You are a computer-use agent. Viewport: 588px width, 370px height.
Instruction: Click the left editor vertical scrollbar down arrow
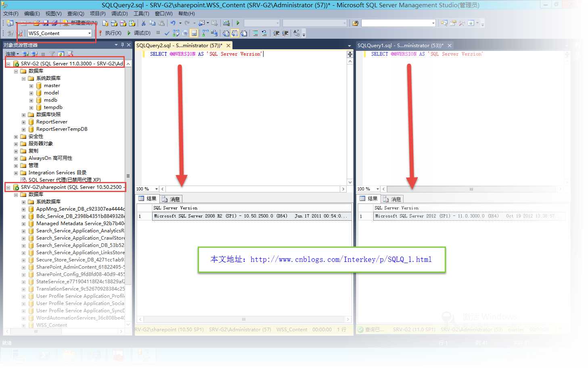click(x=350, y=182)
